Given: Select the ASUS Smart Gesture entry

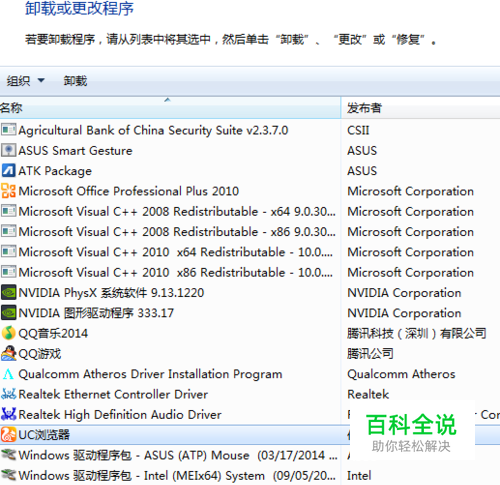Looking at the screenshot, I should [75, 150].
